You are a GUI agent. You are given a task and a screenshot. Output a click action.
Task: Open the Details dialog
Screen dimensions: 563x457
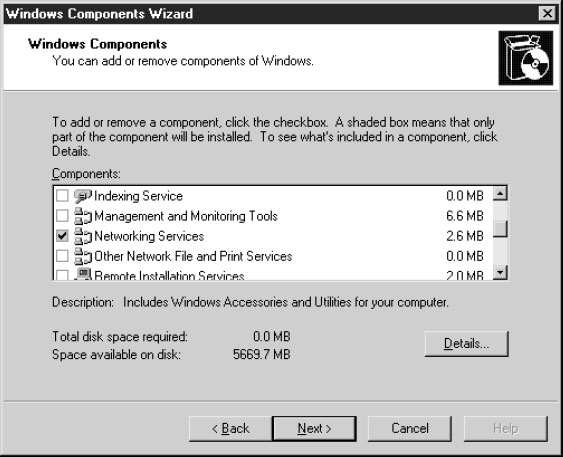click(x=466, y=344)
